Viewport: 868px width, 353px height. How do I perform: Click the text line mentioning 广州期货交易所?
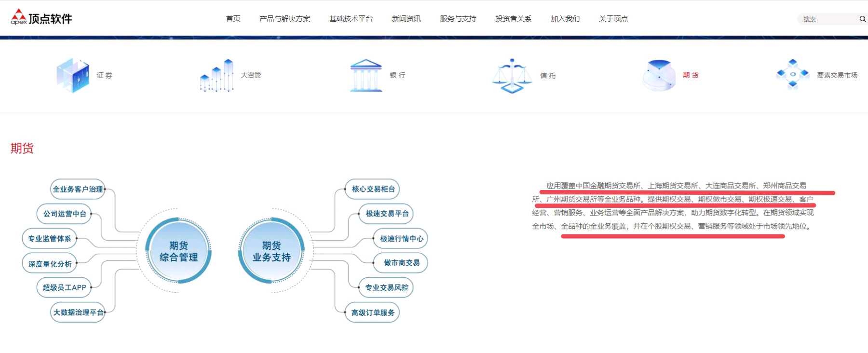pos(673,199)
